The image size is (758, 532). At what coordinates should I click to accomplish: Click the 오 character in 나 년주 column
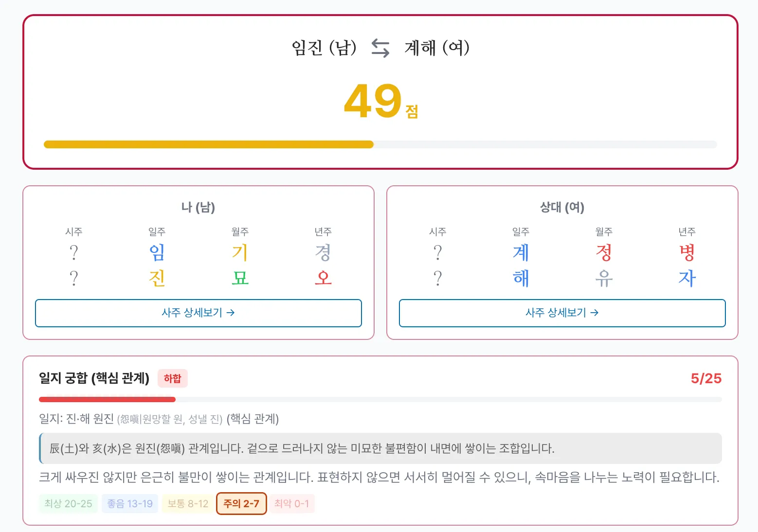coord(323,278)
